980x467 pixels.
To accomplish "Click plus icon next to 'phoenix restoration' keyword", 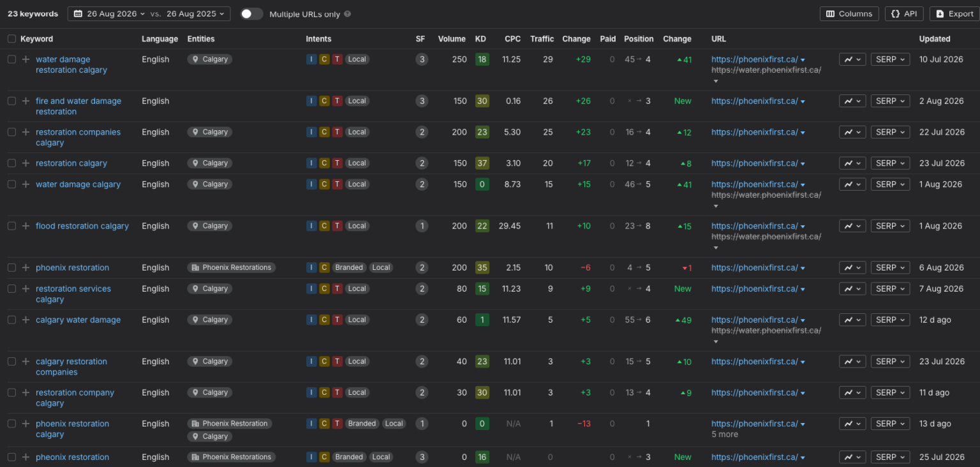I will (x=26, y=268).
